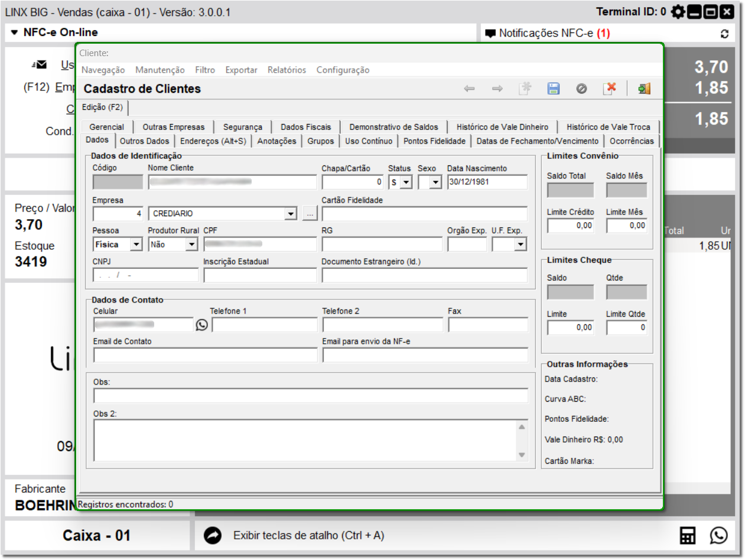Open settings gear next to Terminal ID
Viewport: 745px width, 560px height.
tap(678, 11)
